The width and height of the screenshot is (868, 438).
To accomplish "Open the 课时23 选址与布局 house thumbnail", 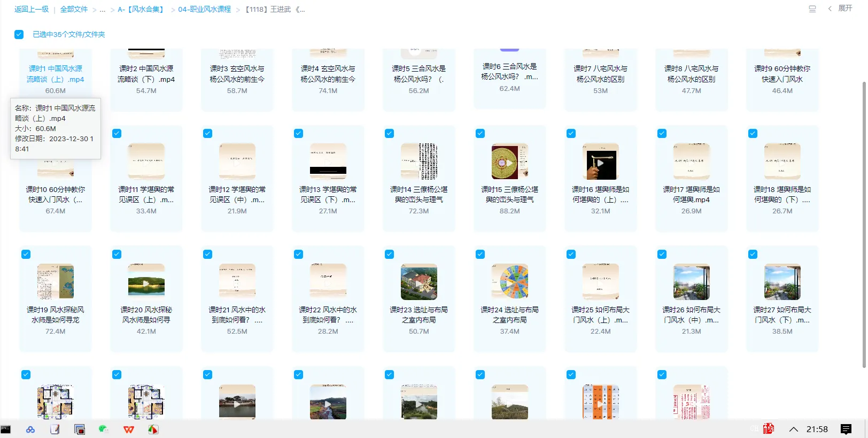I will click(x=419, y=282).
